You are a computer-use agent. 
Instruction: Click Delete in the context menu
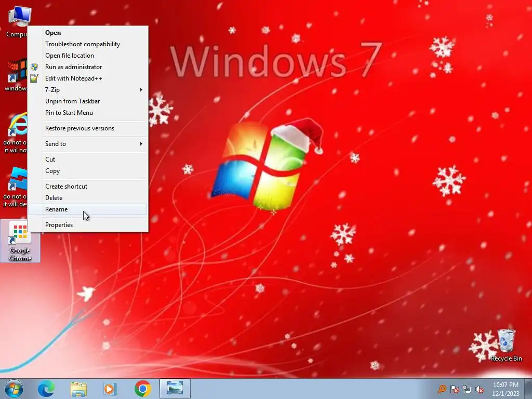87,198
